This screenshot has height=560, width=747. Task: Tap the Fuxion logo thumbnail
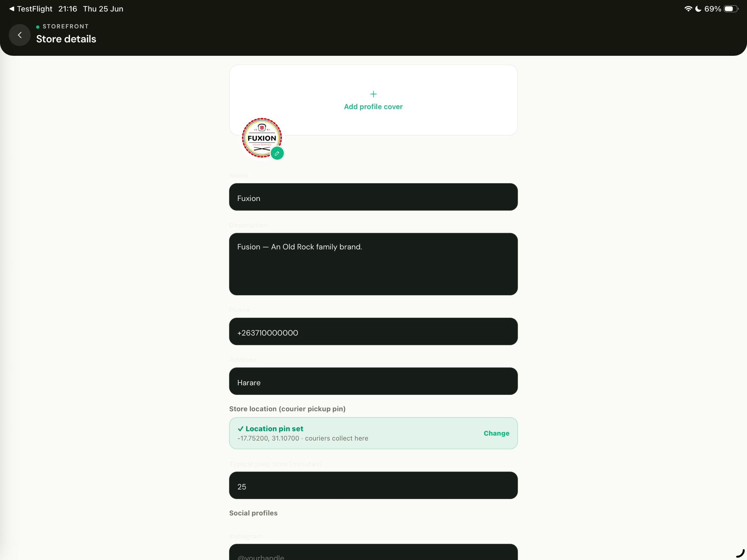click(262, 138)
